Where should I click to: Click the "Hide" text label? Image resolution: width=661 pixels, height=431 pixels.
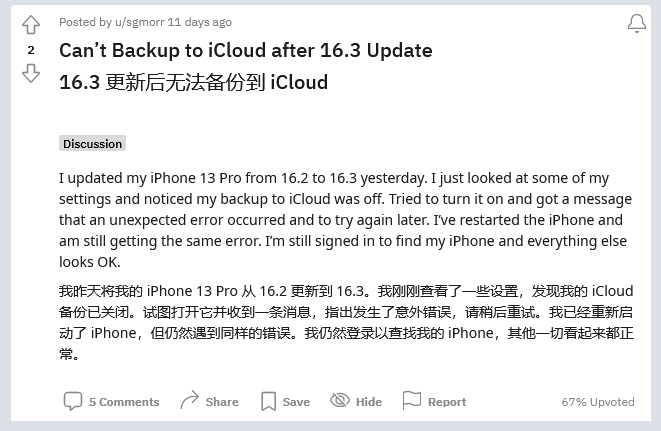point(369,402)
